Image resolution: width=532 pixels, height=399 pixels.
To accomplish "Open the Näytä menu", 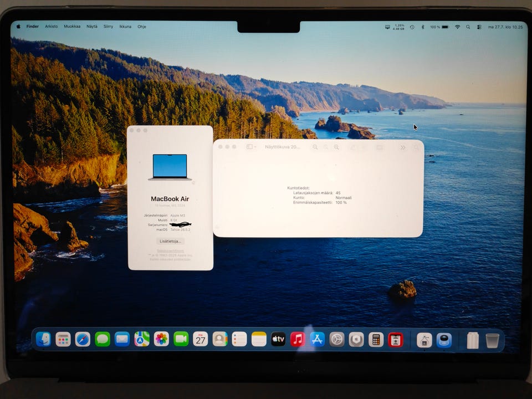I will pos(91,27).
